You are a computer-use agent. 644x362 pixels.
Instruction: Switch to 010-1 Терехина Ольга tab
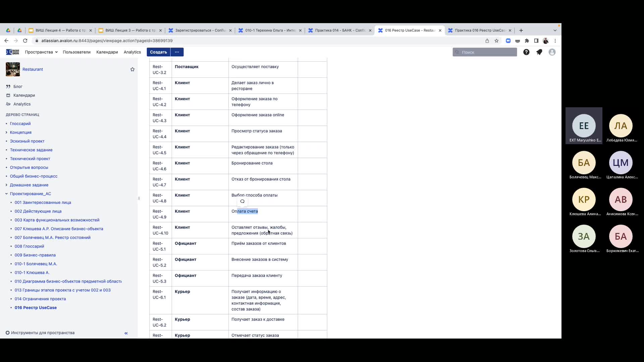click(x=270, y=30)
